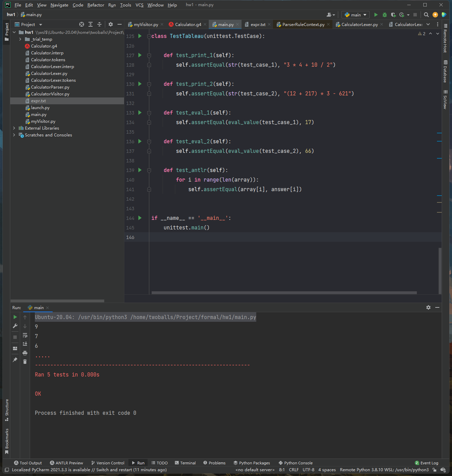Screen dimensions: 452x476
Task: Open the main run configuration dropdown
Action: click(x=356, y=15)
